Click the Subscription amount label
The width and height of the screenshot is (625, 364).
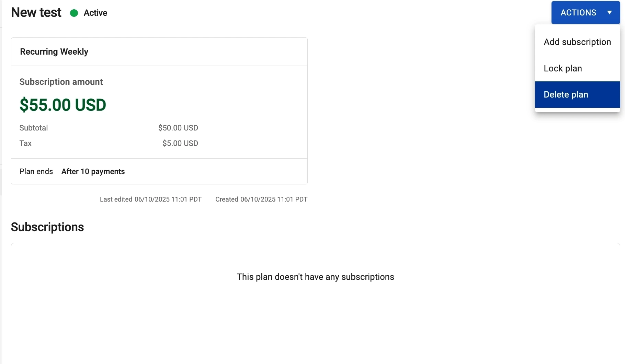(x=61, y=82)
